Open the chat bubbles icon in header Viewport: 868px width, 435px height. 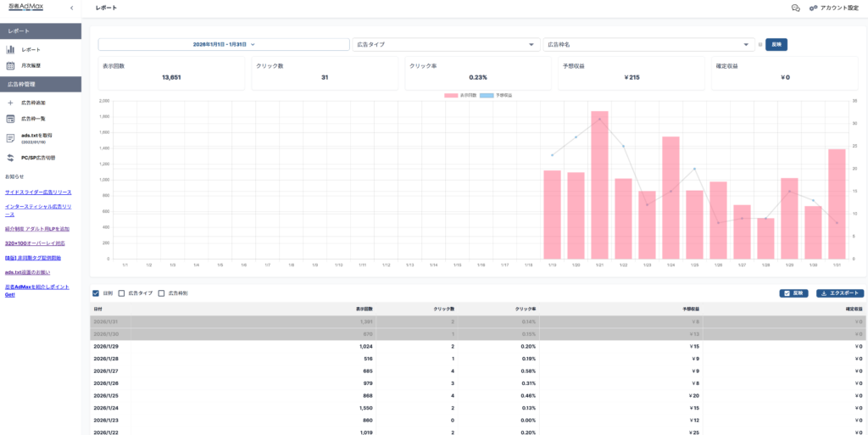tap(795, 8)
